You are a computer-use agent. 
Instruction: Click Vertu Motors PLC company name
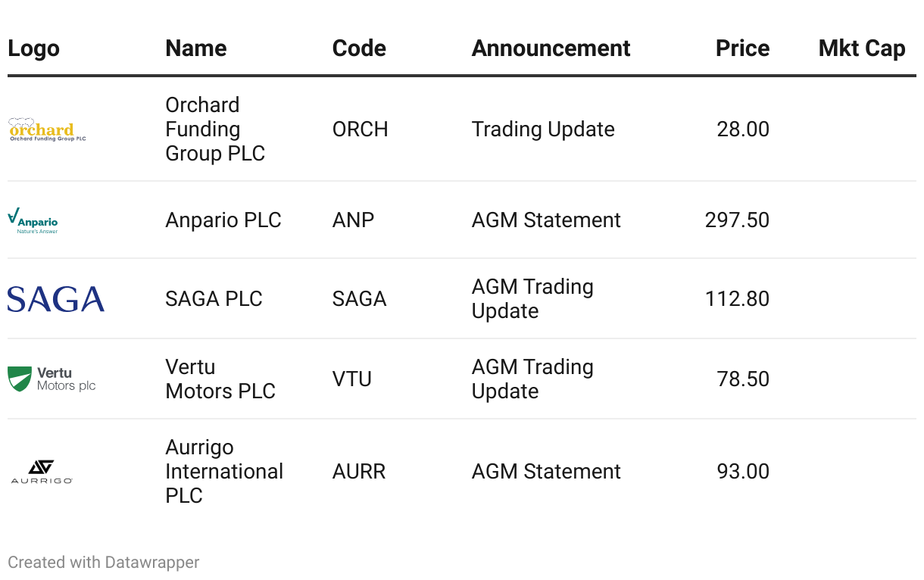220,379
